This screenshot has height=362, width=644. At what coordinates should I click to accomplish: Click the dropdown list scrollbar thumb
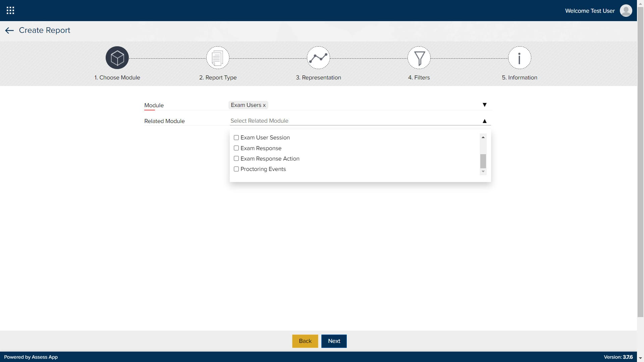[483, 161]
